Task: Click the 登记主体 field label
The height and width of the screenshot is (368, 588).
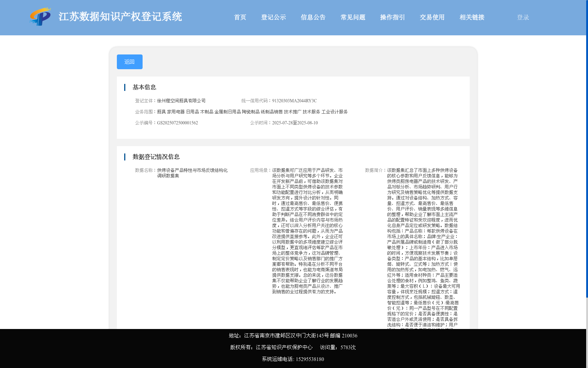Action: (146, 101)
